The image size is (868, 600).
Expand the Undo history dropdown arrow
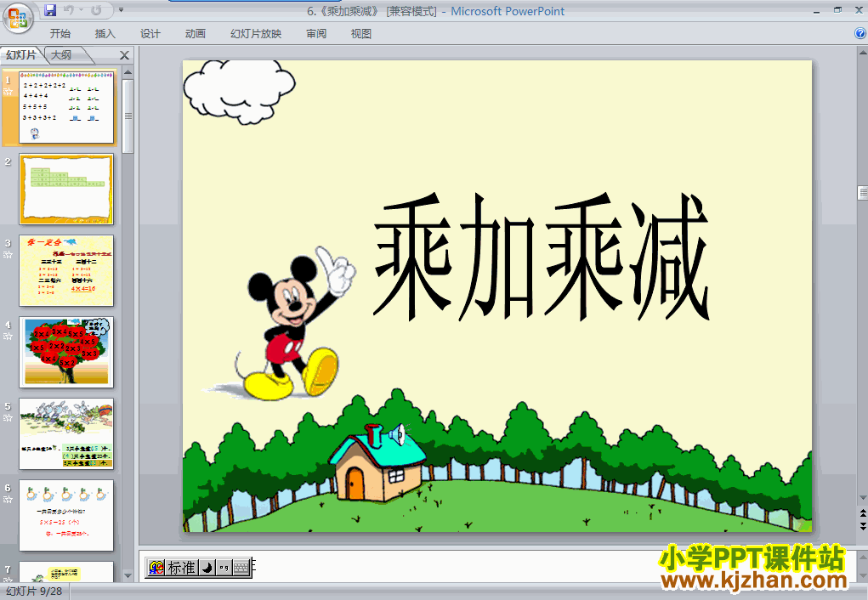81,10
